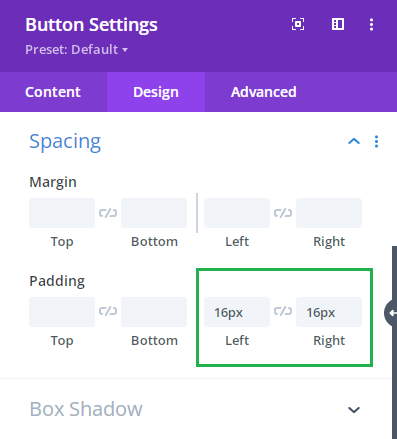Click the Margin Top input field
397x439 pixels.
pyautogui.click(x=62, y=213)
